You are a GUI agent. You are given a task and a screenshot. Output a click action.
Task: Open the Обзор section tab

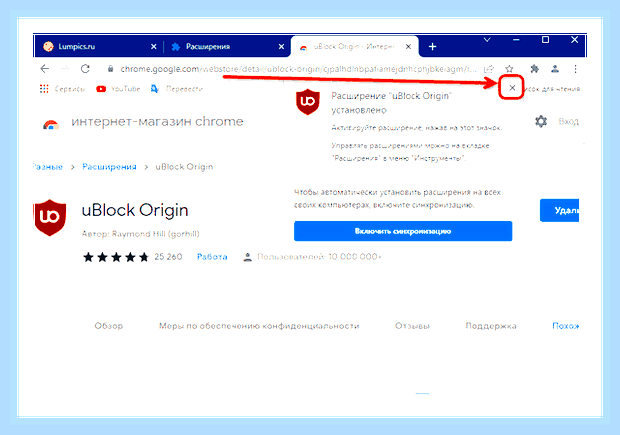tap(109, 326)
